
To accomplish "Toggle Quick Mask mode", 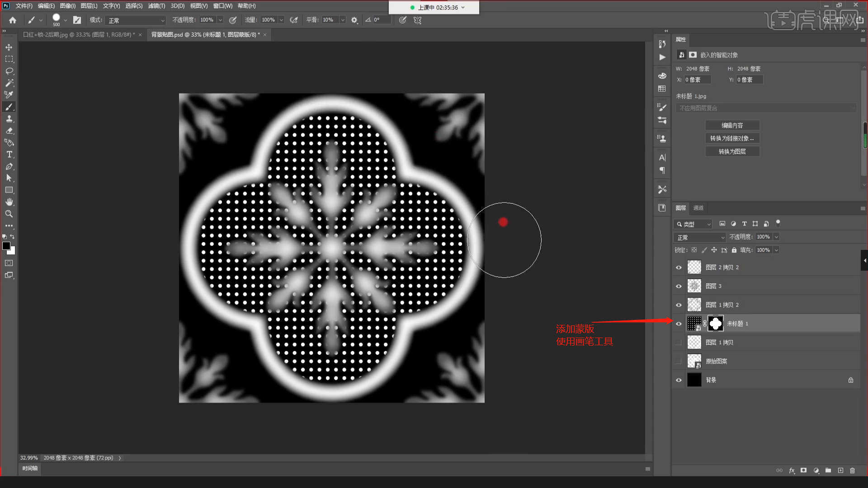I will (x=9, y=263).
